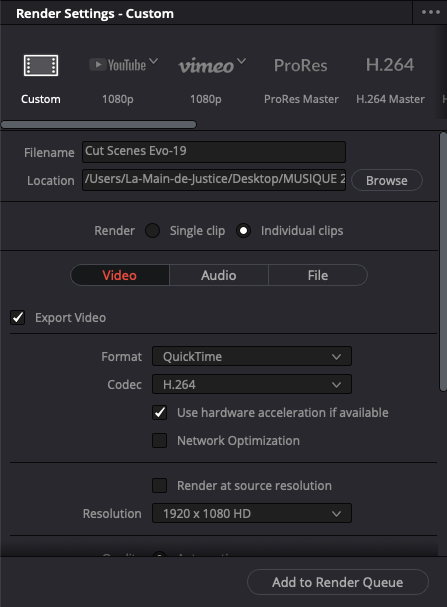
Task: Click the Custom preset label
Action: tap(41, 99)
